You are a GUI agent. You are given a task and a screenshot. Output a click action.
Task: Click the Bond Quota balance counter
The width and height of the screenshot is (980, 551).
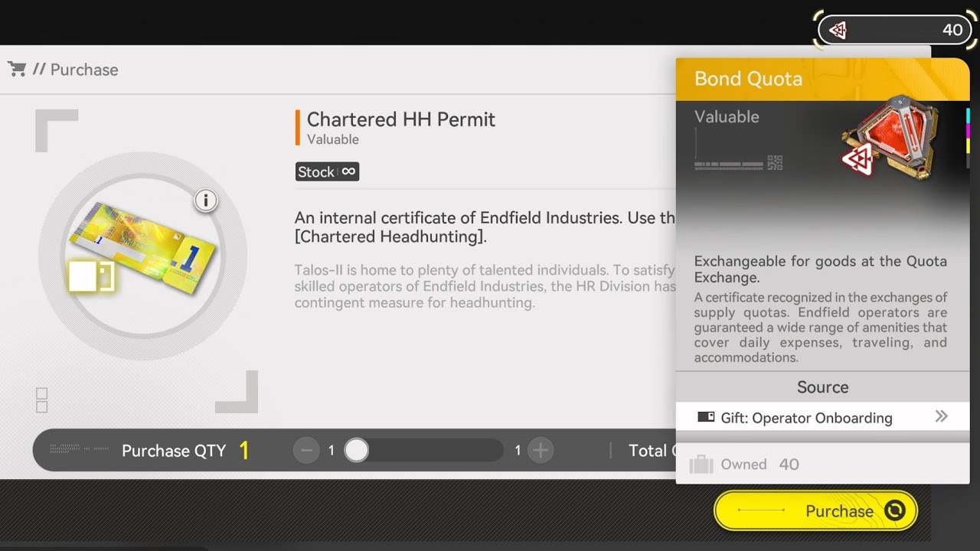point(894,30)
